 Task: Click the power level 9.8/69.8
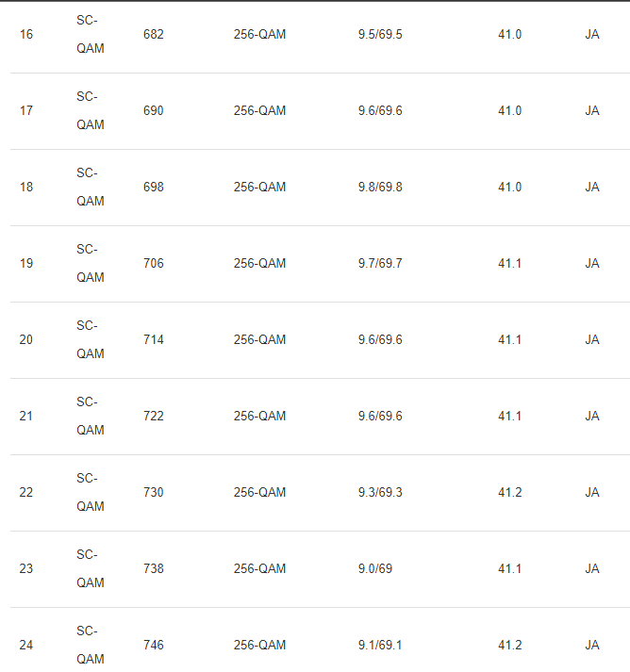click(380, 188)
